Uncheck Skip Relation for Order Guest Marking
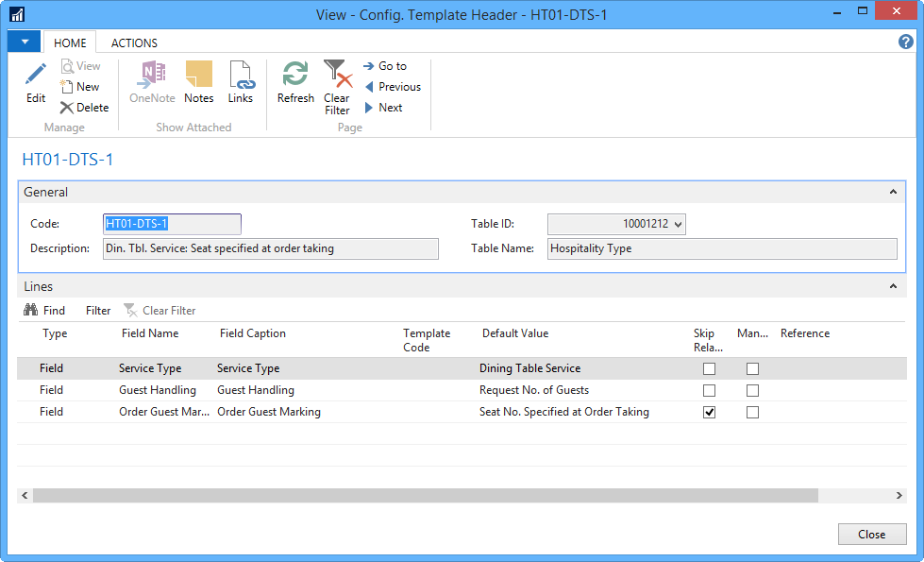Screen dimensions: 924x562 [710, 412]
